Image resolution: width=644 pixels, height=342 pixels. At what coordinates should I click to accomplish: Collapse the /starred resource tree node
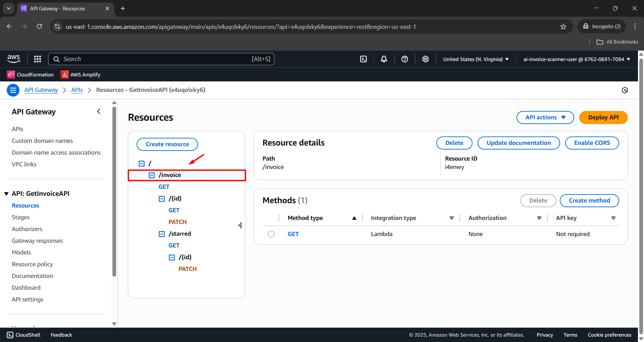(x=162, y=234)
